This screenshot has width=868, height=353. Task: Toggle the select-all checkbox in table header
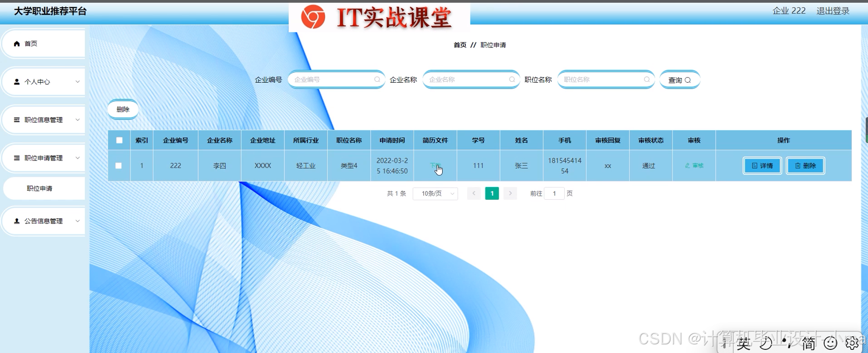click(x=119, y=140)
